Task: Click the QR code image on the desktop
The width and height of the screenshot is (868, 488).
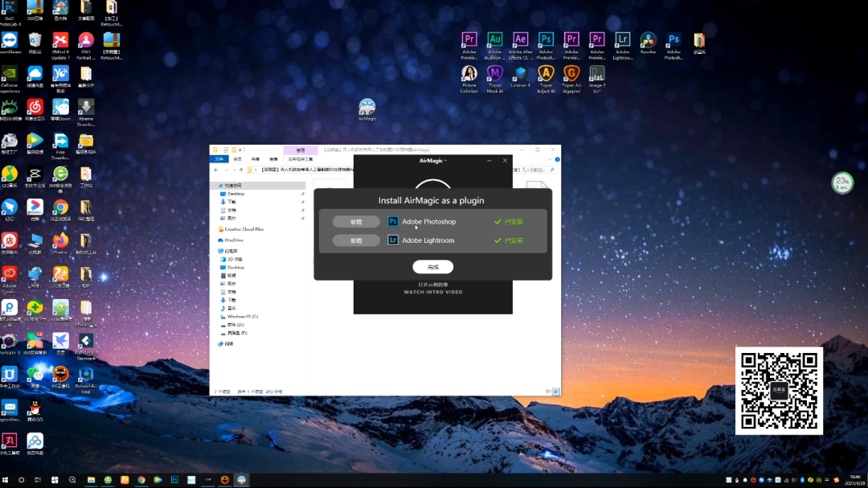Action: 779,391
